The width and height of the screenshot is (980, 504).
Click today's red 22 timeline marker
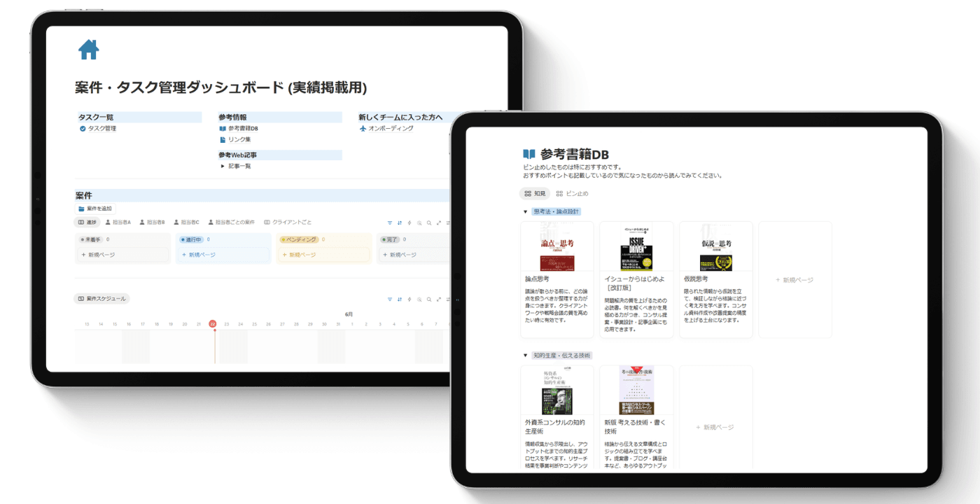click(213, 324)
